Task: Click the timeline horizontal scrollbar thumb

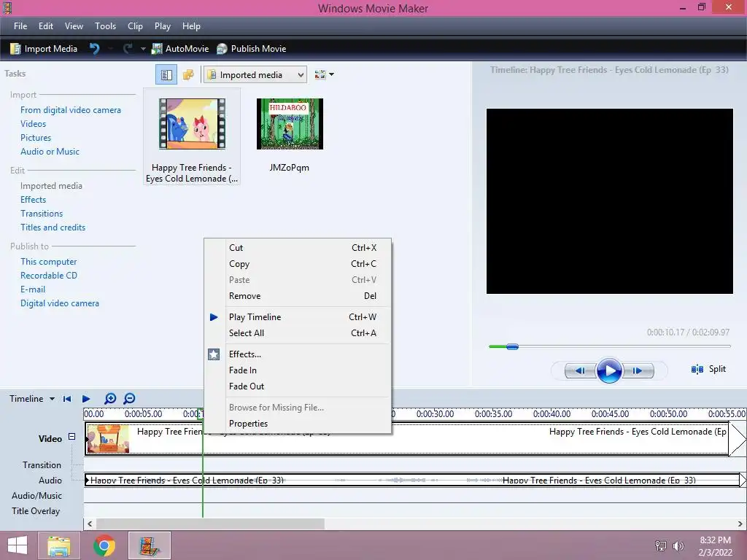Action: click(210, 524)
